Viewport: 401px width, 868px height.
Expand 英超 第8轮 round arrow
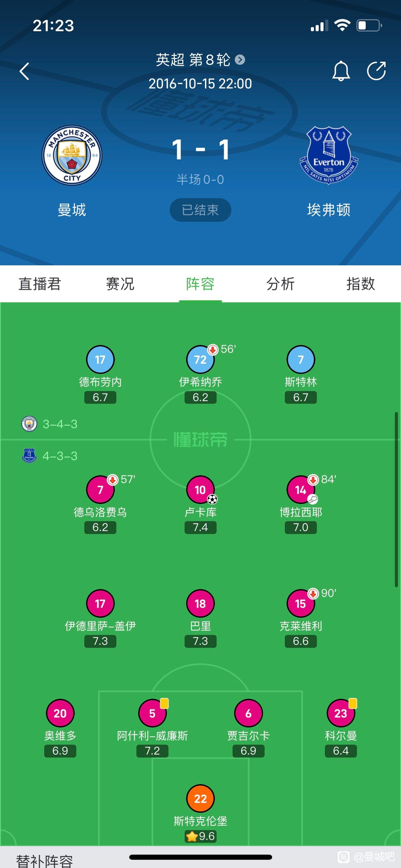coord(240,60)
